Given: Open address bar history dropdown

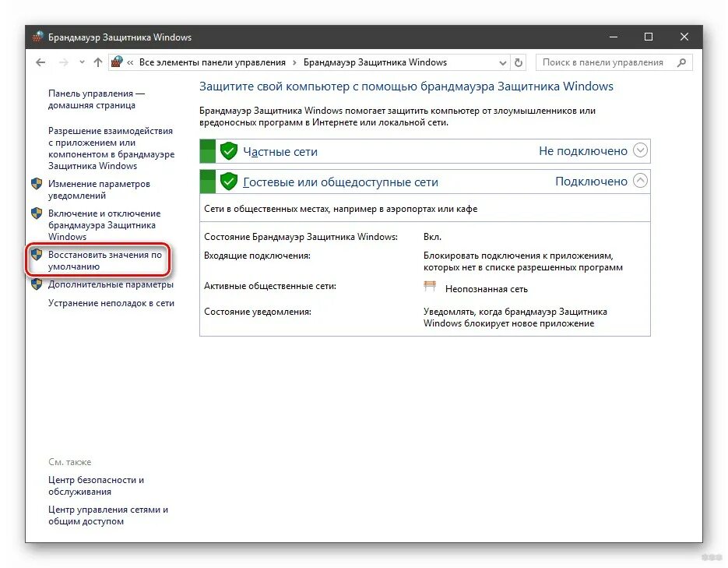Looking at the screenshot, I should 502,62.
